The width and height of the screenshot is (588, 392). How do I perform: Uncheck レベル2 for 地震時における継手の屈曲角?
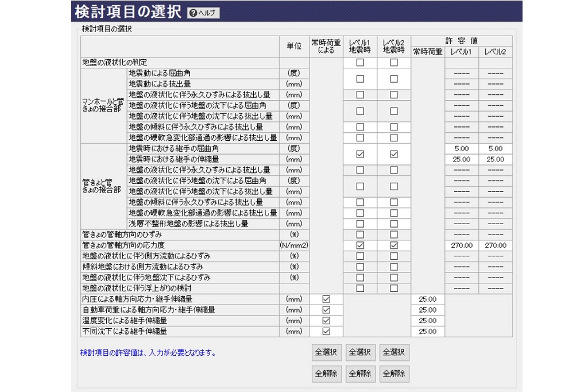tap(394, 154)
